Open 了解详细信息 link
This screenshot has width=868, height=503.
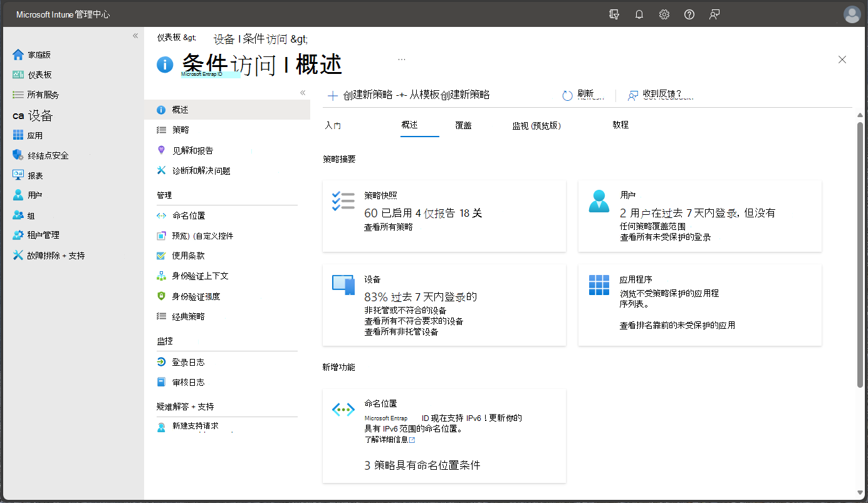click(389, 440)
